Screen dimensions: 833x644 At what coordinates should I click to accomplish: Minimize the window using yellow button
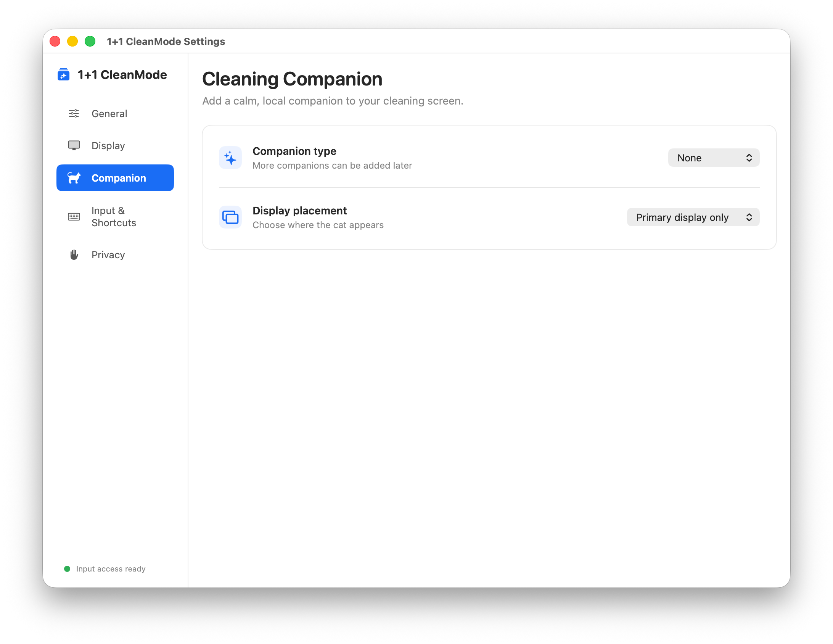point(72,41)
